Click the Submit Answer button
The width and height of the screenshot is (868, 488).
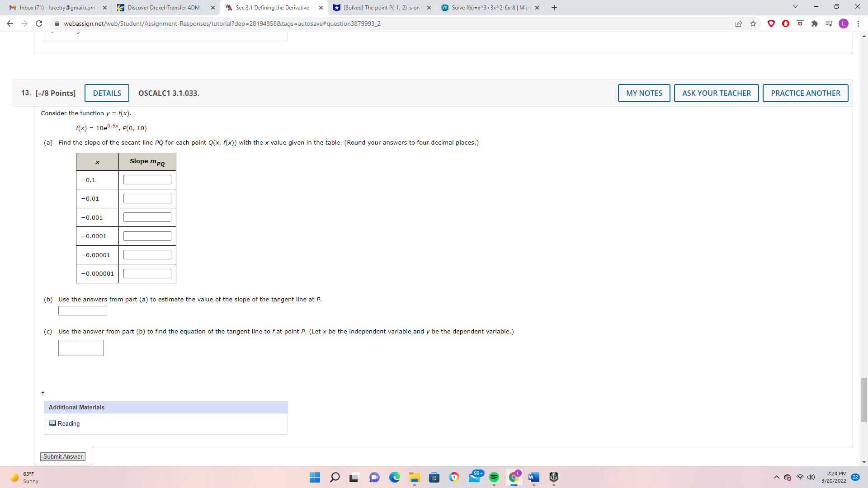(x=63, y=456)
